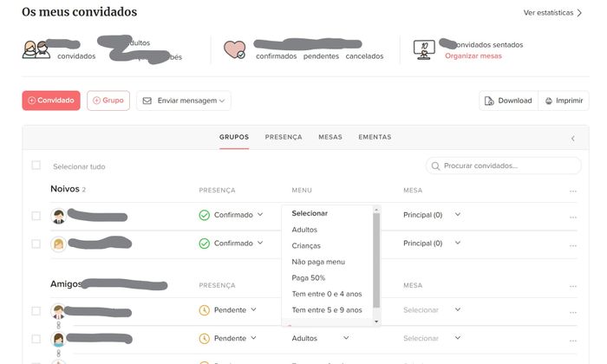Click green Confirmado check icon for bride
Screen dimensions: 607x364
pyautogui.click(x=204, y=244)
